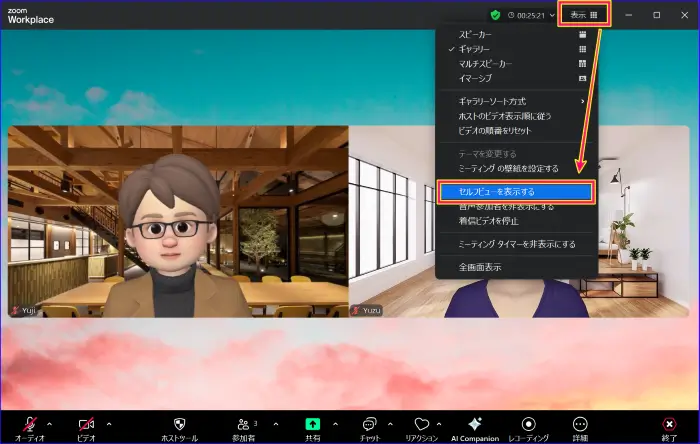
Task: Expand audio options arrow next to オーディオ
Action: click(x=49, y=423)
